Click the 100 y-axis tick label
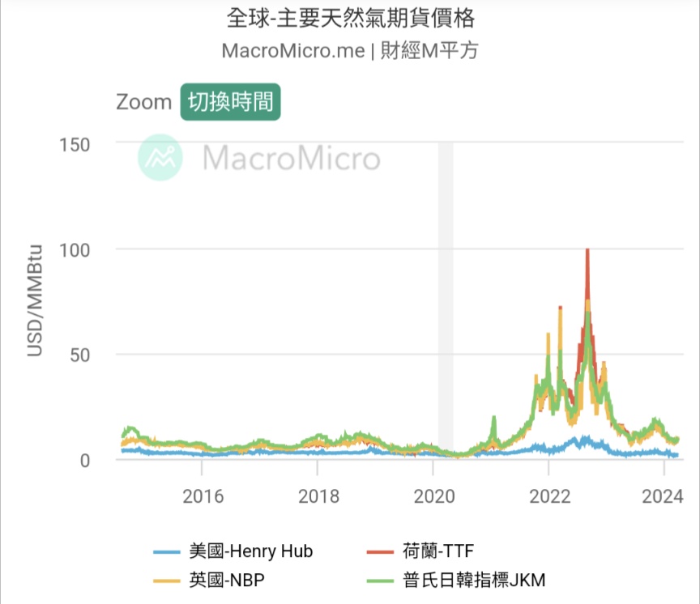 tap(75, 249)
